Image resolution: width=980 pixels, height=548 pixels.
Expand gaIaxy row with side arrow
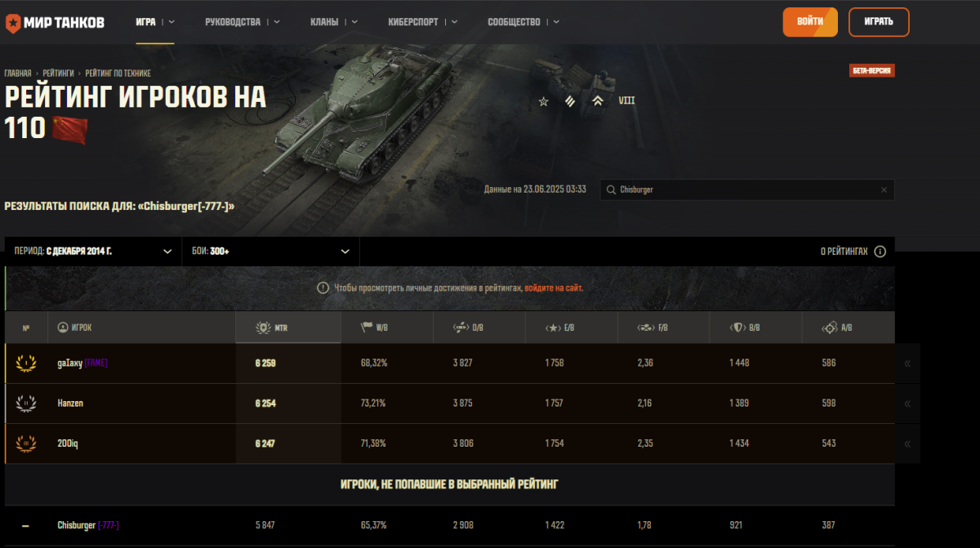pyautogui.click(x=907, y=363)
